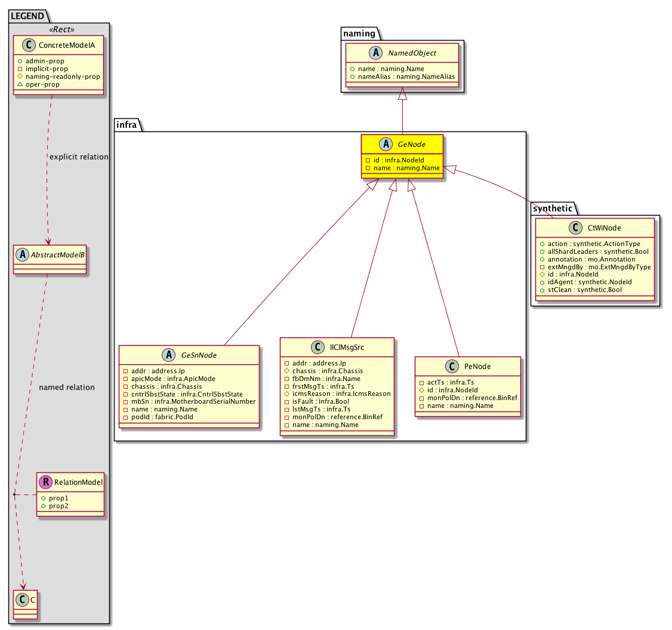This screenshot has width=672, height=630.
Task: Select the infra package tab
Action: (128, 124)
